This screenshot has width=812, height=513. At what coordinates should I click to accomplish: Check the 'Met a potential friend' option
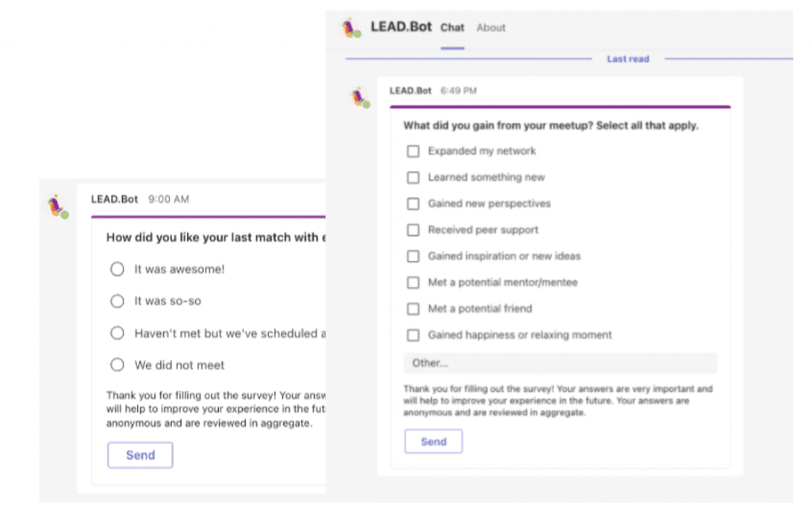tap(413, 308)
